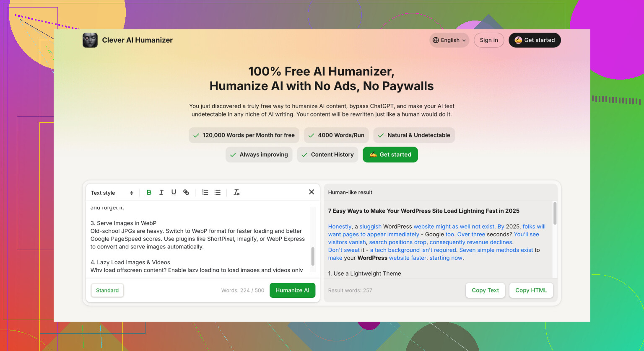This screenshot has height=351, width=644.
Task: Insert a hyperlink using the link icon
Action: 186,192
